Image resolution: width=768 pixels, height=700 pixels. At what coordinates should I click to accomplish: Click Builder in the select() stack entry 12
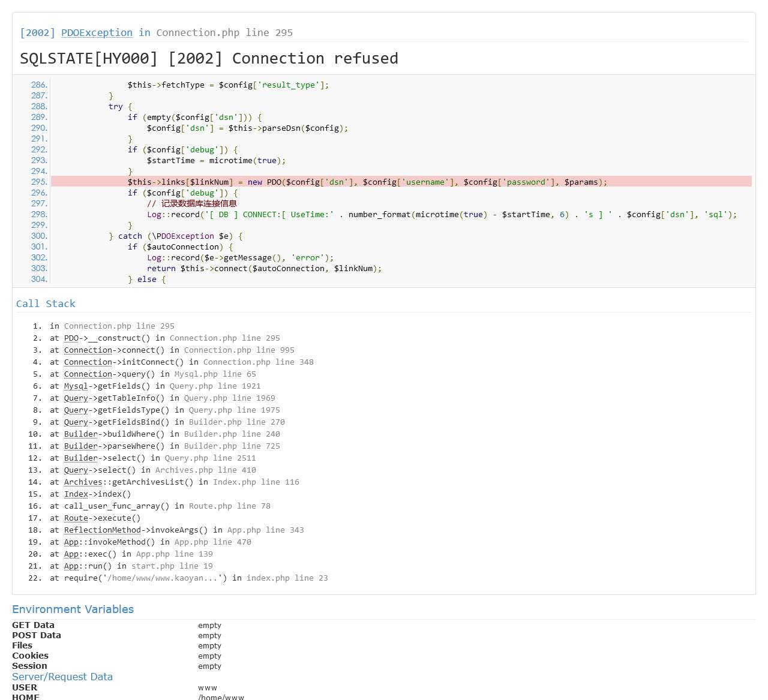pyautogui.click(x=81, y=458)
